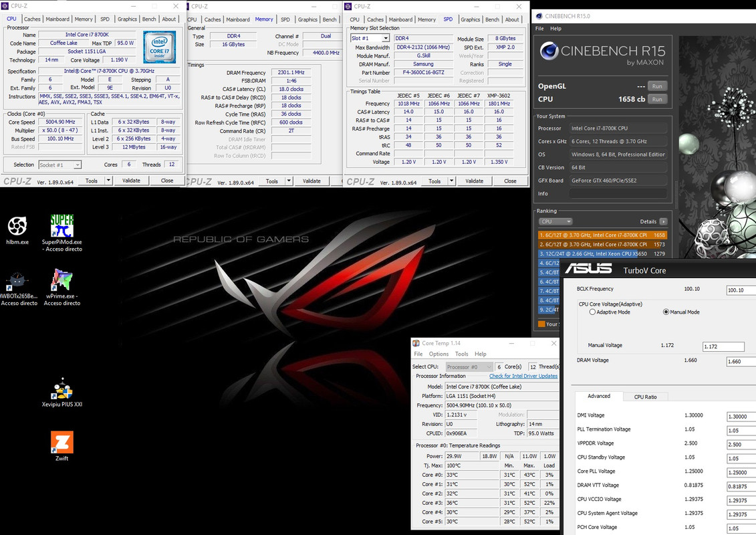Expand Tools dropdown arrow in CPU-Z SPD window
Screen dimensions: 756x535
[451, 181]
